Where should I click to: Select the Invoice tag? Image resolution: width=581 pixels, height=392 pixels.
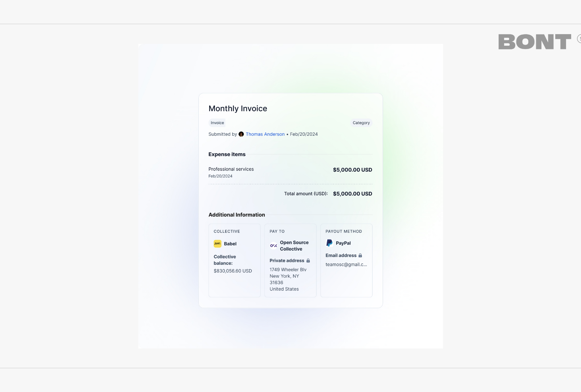pos(217,123)
